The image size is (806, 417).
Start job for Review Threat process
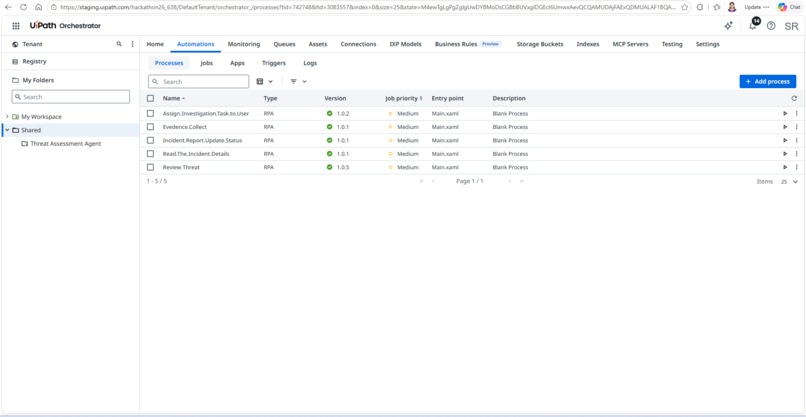click(x=785, y=167)
